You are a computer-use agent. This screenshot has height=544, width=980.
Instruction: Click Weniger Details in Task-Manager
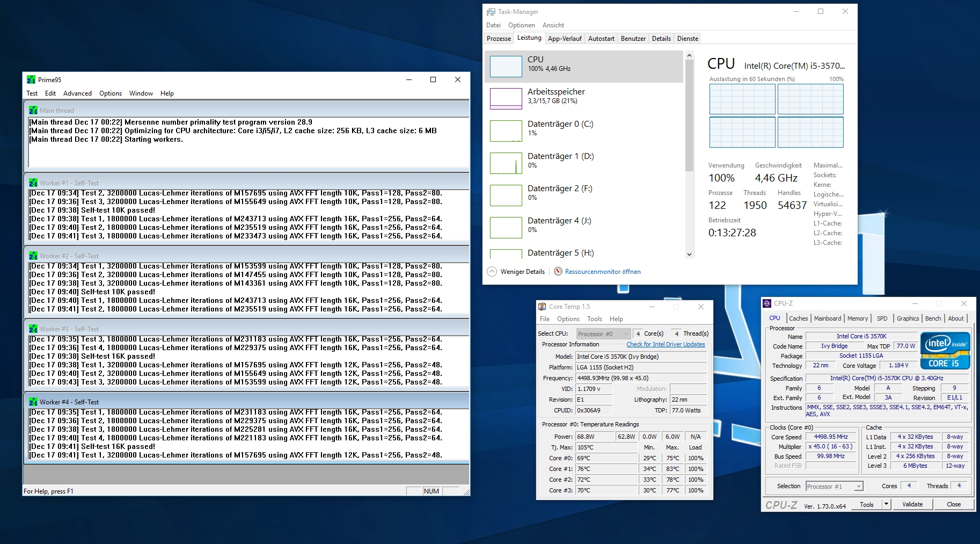[x=523, y=272]
